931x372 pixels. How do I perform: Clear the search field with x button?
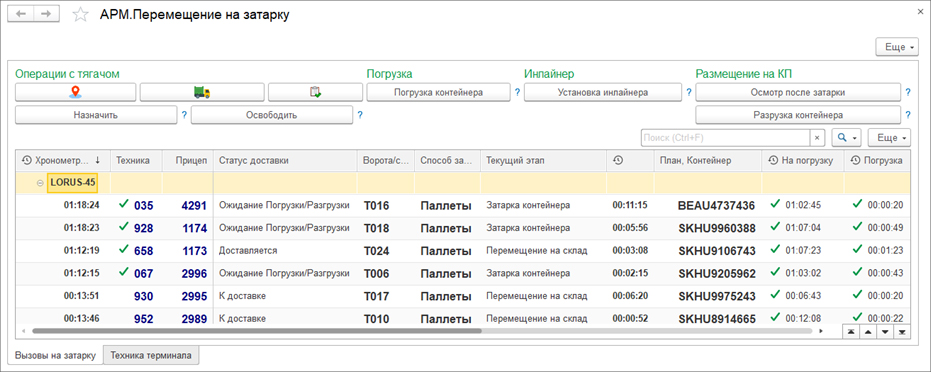817,138
